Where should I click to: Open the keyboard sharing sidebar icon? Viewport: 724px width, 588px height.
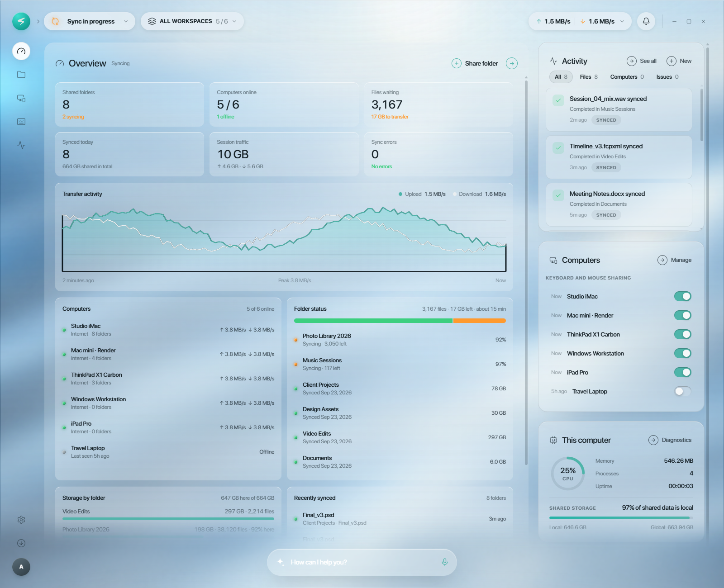pos(21,122)
